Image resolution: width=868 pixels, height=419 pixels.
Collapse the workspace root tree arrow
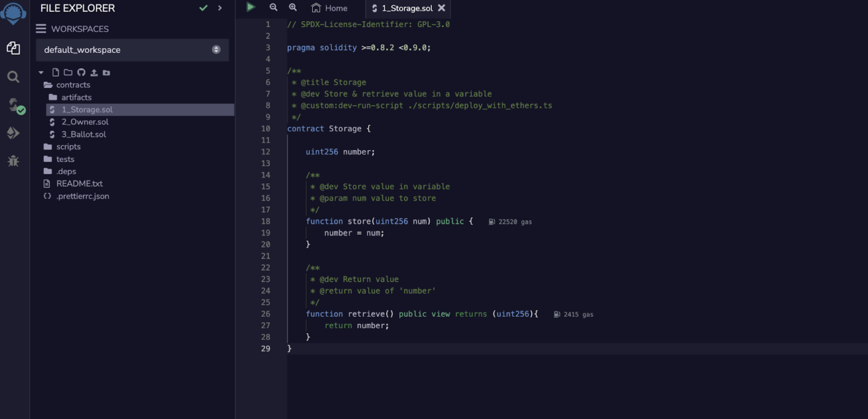pyautogui.click(x=41, y=72)
